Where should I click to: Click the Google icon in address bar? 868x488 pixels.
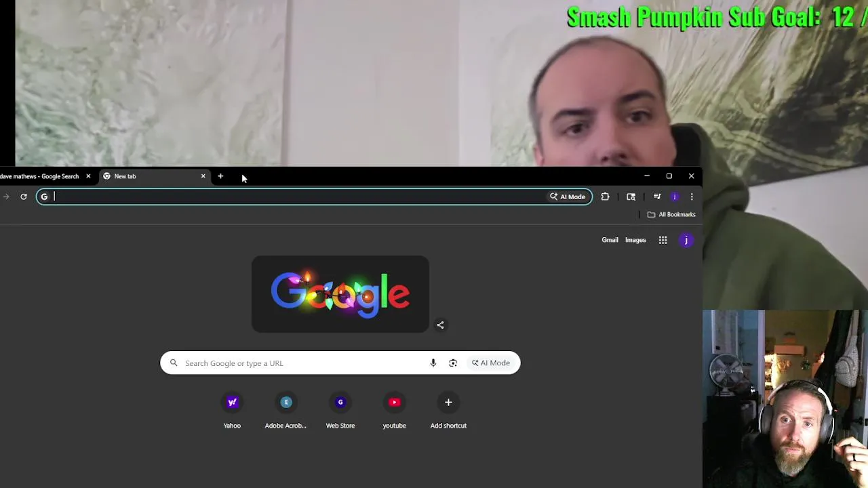click(44, 197)
